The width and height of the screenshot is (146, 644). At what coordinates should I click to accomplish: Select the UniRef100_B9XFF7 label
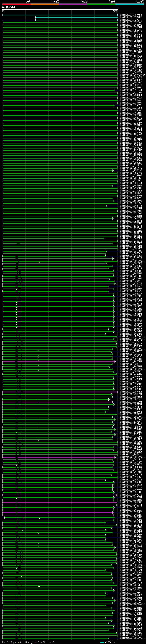click(131, 263)
